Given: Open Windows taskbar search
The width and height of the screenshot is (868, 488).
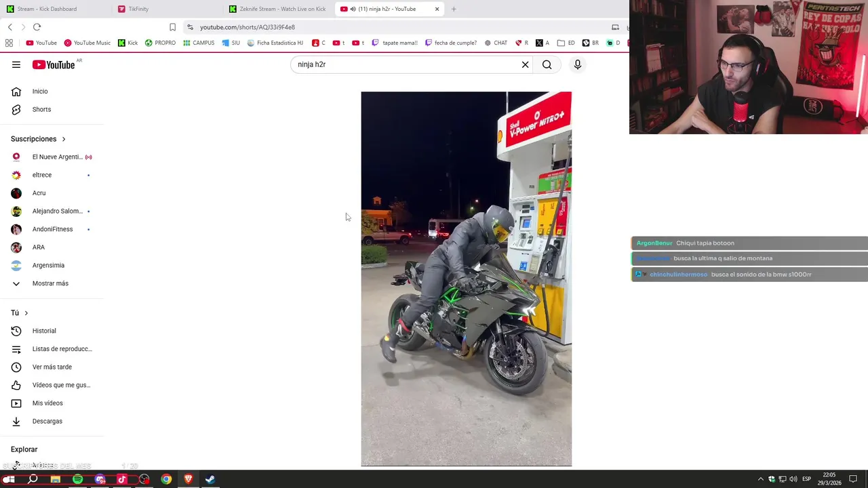Looking at the screenshot, I should (x=33, y=479).
